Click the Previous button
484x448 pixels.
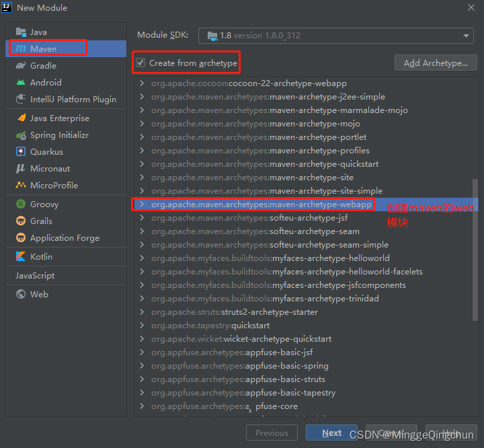click(272, 433)
